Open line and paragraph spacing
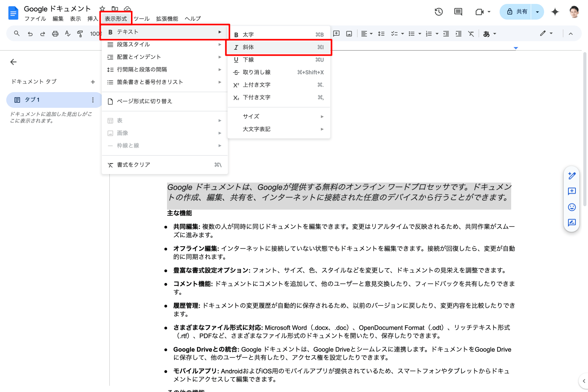Viewport: 588px width, 392px height. [381, 34]
